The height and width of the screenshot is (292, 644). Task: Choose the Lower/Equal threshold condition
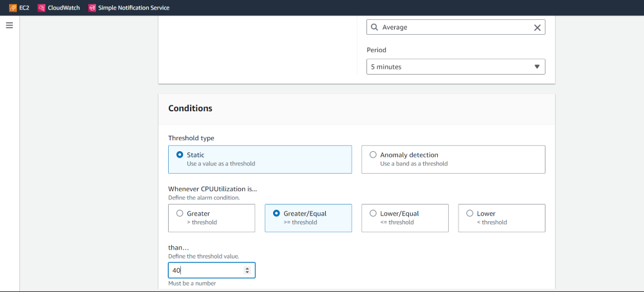point(373,214)
